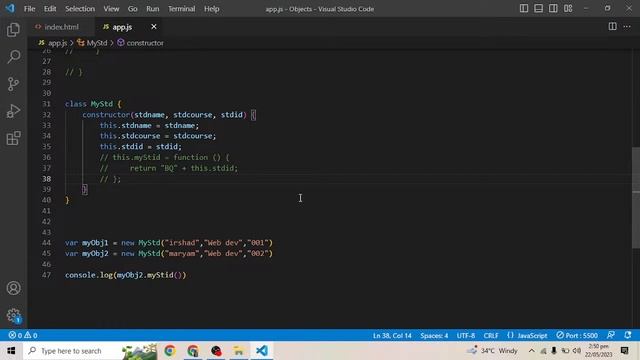Open the red round app in taskbar
Image resolution: width=640 pixels, height=360 pixels.
[216, 351]
